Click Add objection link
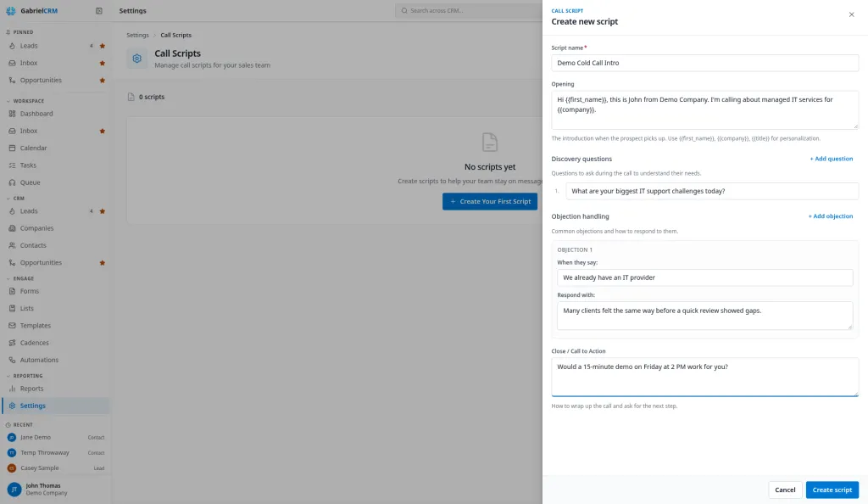This screenshot has width=868, height=504. click(x=831, y=216)
